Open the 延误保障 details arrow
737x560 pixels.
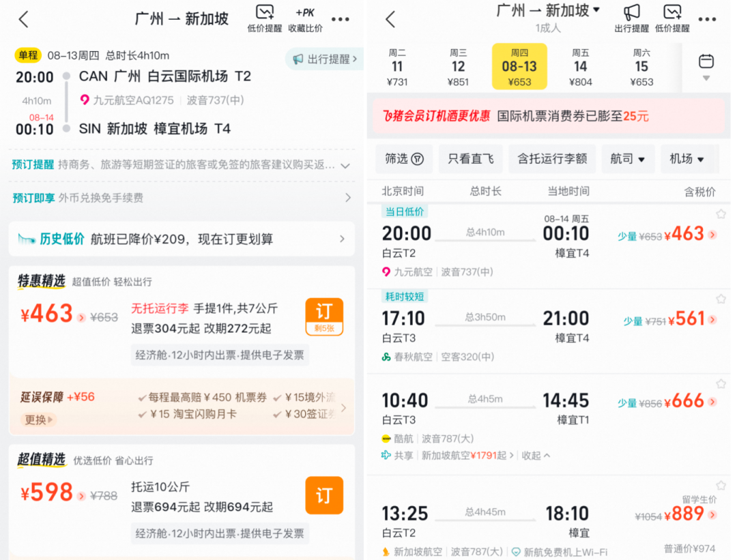344,407
